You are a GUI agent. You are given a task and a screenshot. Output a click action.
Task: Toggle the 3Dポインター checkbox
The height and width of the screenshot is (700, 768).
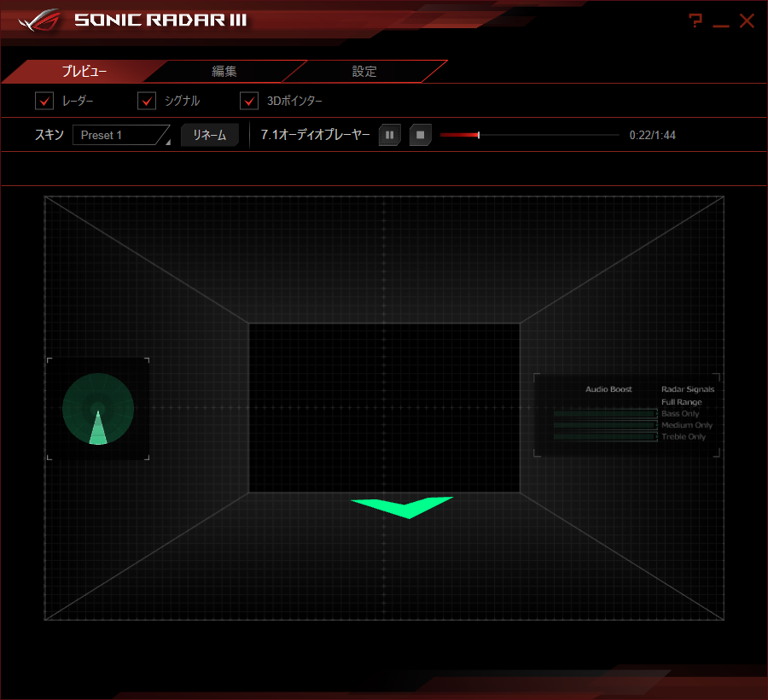point(249,101)
